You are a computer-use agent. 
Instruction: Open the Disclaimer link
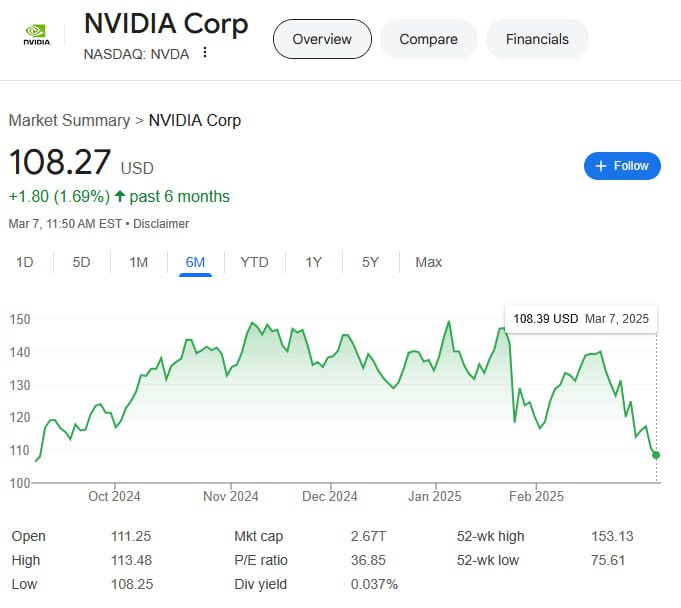[x=161, y=224]
